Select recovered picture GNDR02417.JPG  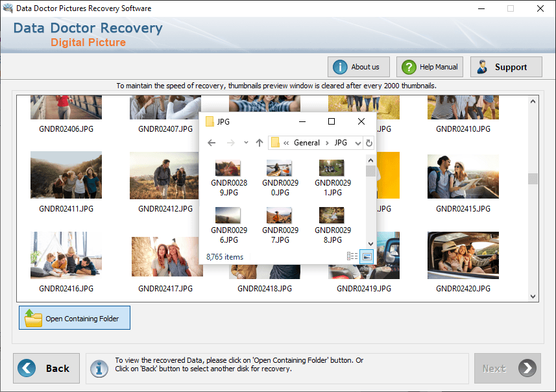point(167,256)
